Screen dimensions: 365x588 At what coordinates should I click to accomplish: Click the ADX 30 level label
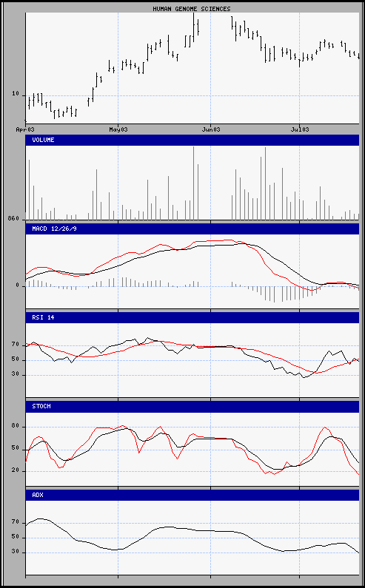pyautogui.click(x=16, y=552)
